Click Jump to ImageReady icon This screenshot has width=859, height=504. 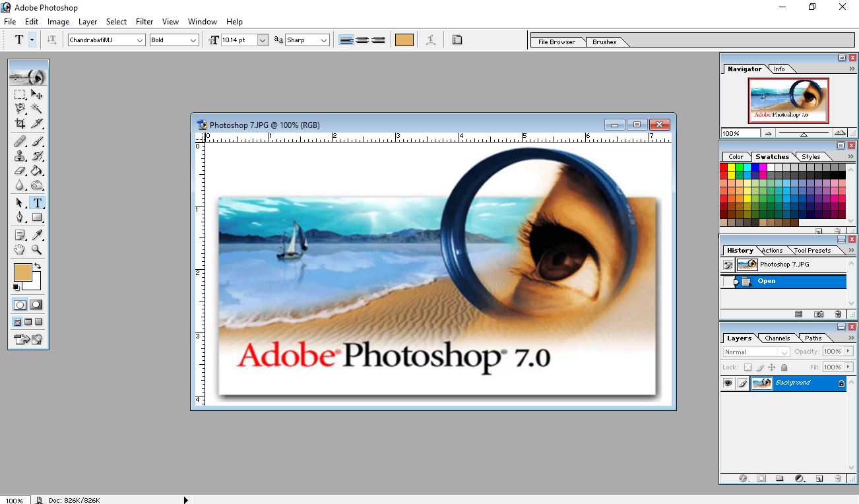[28, 340]
